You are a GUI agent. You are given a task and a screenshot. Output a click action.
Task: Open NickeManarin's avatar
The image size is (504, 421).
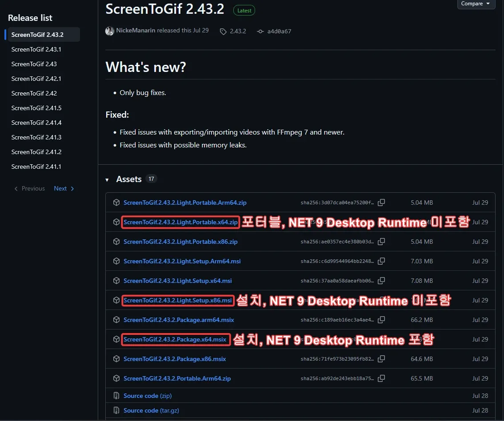coord(110,31)
